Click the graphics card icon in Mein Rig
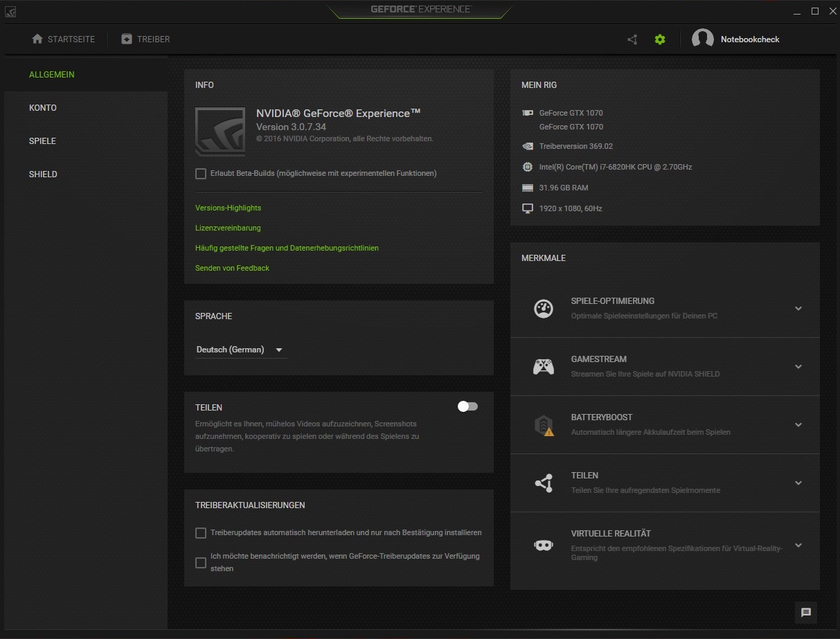This screenshot has height=639, width=840. [528, 113]
